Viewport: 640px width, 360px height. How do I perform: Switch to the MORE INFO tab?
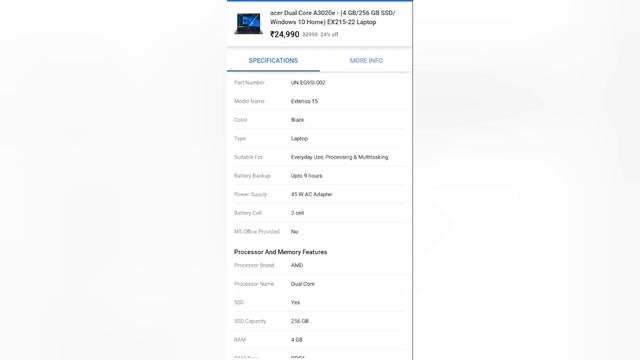tap(366, 60)
